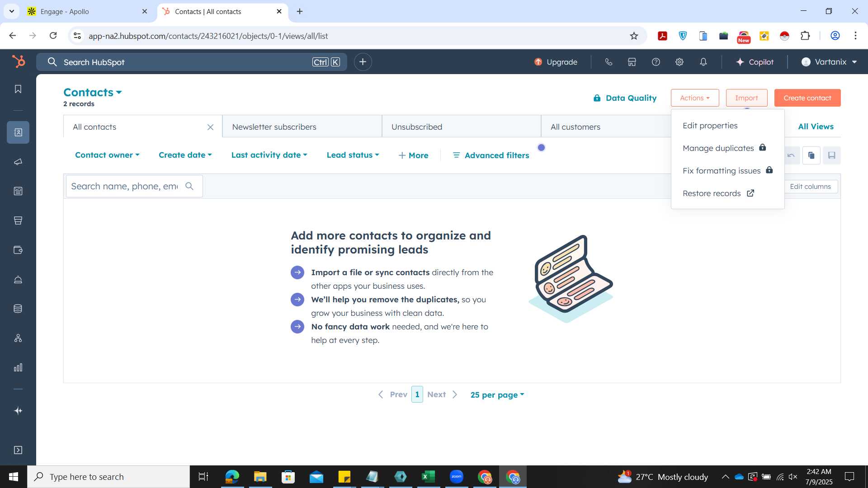Click the clone view copy icon
Image resolution: width=868 pixels, height=488 pixels.
click(811, 155)
